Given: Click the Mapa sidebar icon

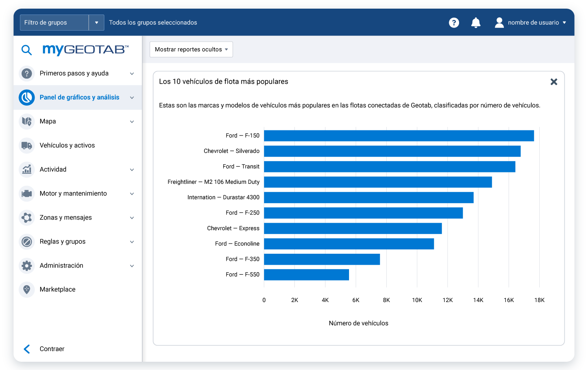Looking at the screenshot, I should pyautogui.click(x=27, y=121).
